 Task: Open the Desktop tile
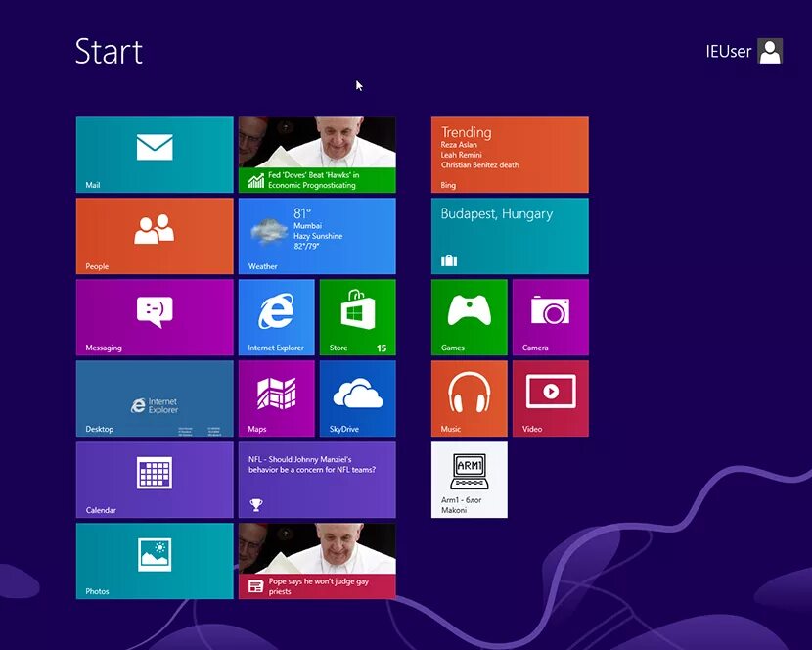click(155, 398)
